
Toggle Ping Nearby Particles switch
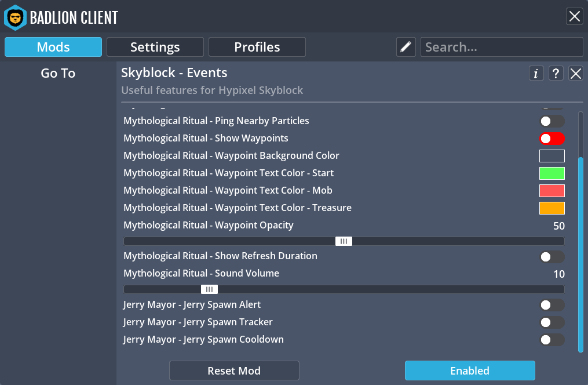coord(552,121)
